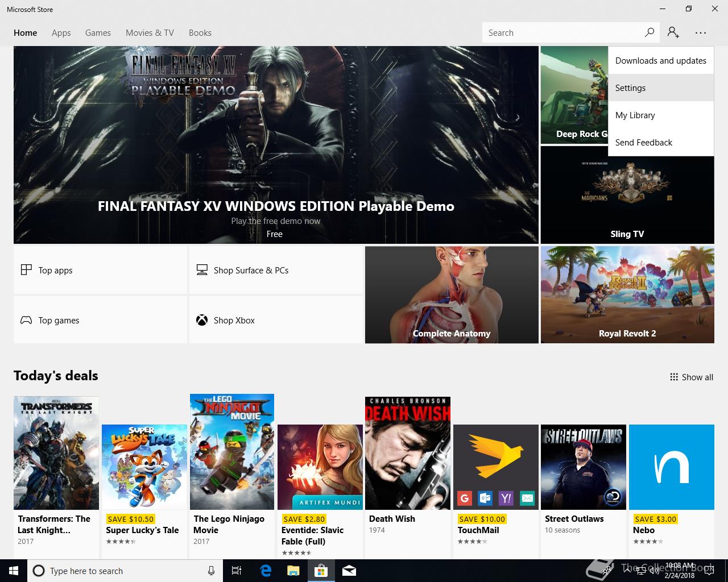The height and width of the screenshot is (582, 728).
Task: Click the Type here to search box
Action: pyautogui.click(x=125, y=571)
